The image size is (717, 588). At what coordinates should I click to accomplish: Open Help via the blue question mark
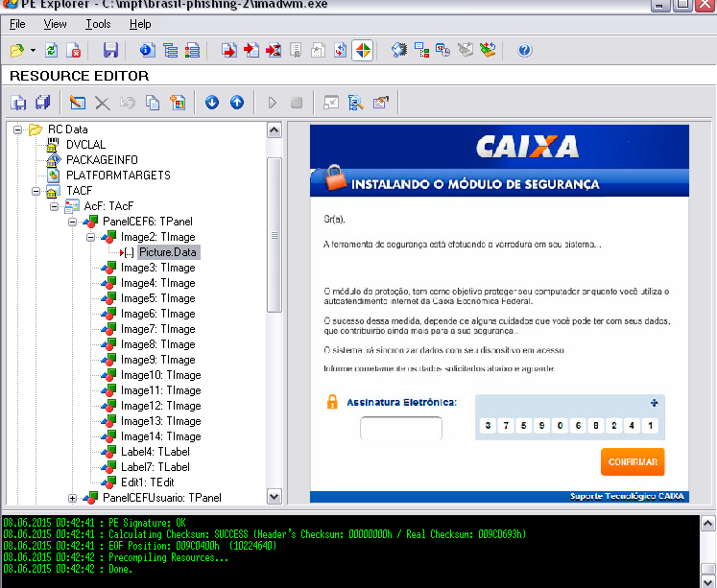pos(524,50)
